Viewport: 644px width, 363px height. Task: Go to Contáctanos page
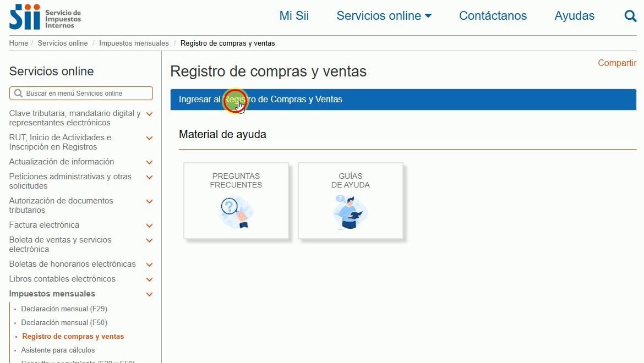coord(493,15)
